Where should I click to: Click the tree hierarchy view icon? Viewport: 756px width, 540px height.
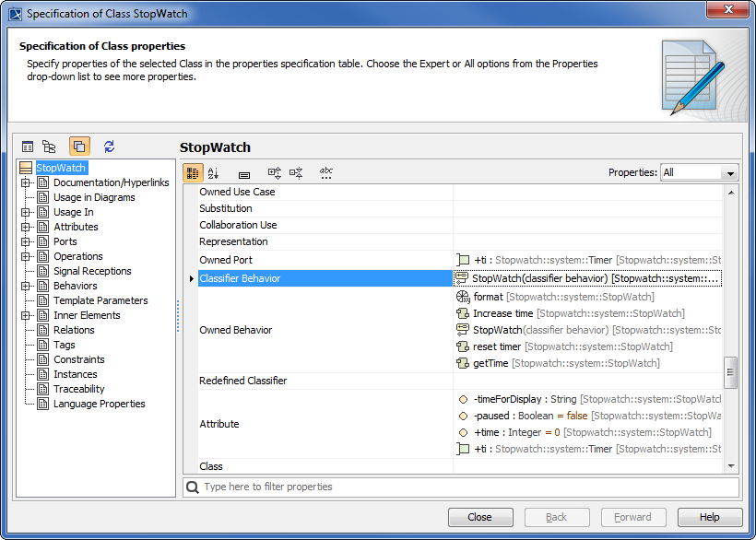(x=49, y=147)
